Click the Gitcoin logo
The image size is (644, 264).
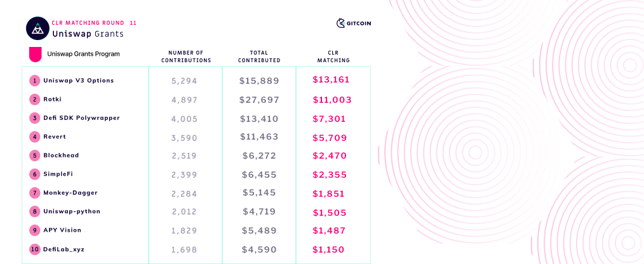click(x=354, y=23)
